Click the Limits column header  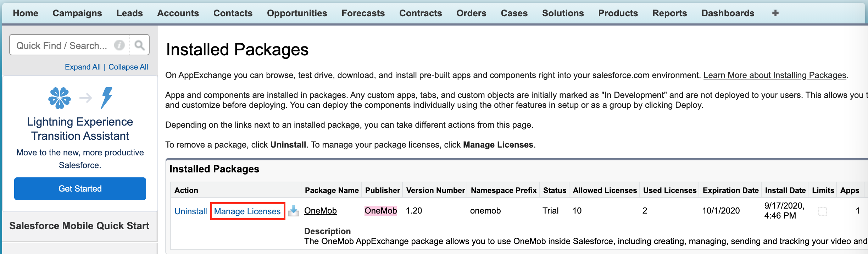823,190
